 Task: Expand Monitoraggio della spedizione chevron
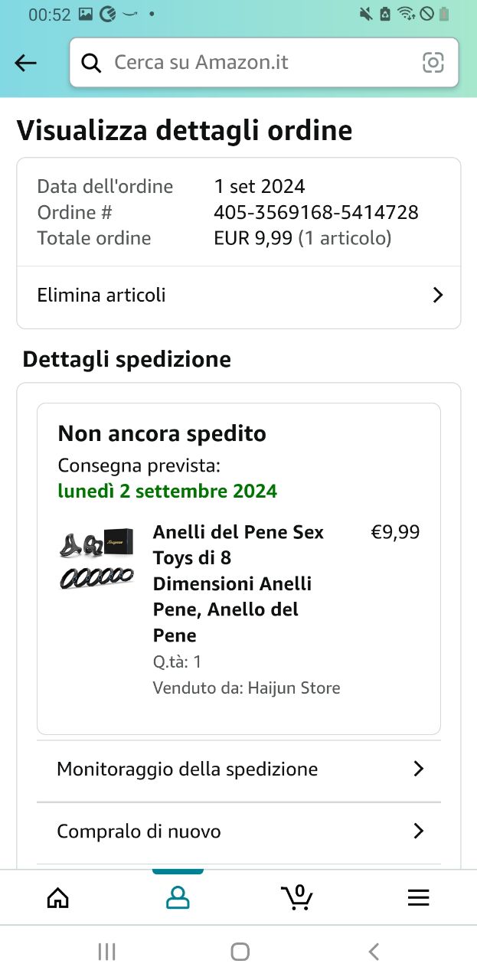pos(418,769)
